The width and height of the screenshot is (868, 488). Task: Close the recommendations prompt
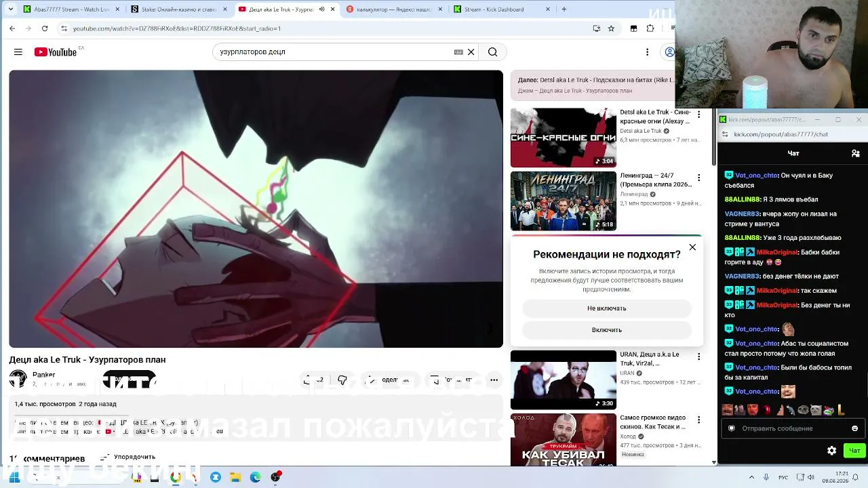[692, 247]
